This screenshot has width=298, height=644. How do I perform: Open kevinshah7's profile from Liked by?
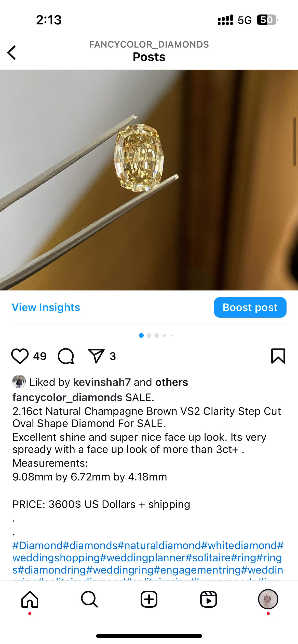[x=102, y=382]
